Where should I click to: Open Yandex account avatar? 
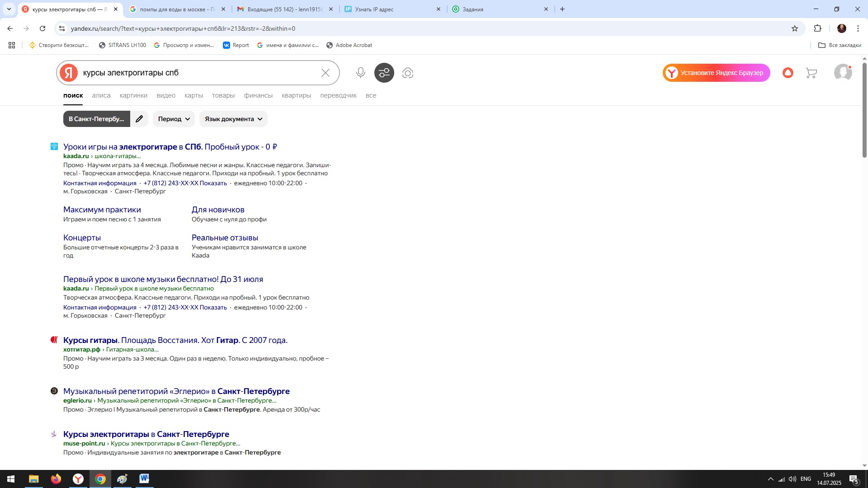[x=843, y=73]
